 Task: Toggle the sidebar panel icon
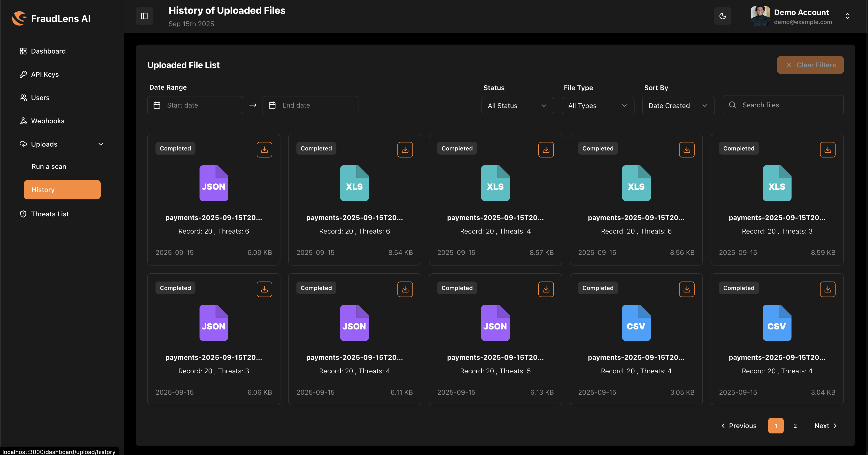(144, 16)
